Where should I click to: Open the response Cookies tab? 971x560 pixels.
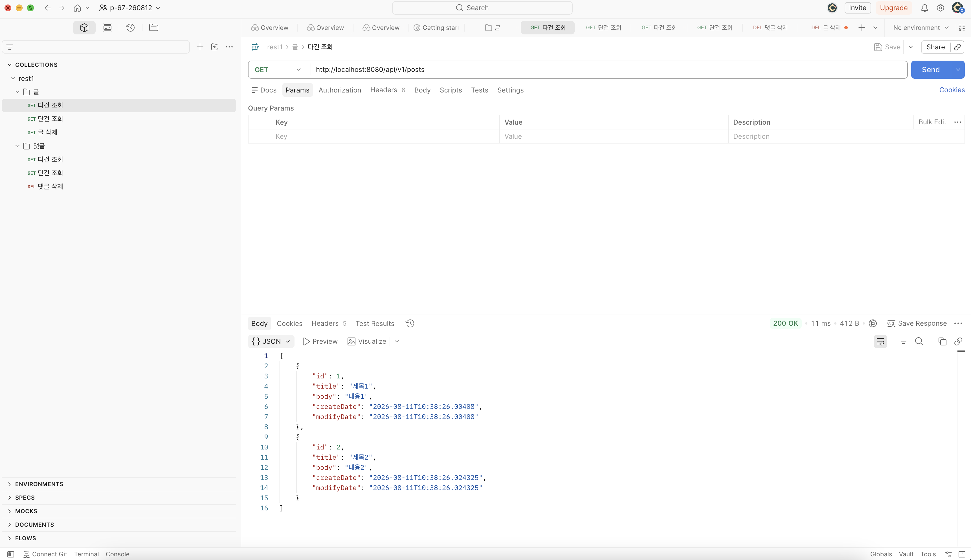289,323
